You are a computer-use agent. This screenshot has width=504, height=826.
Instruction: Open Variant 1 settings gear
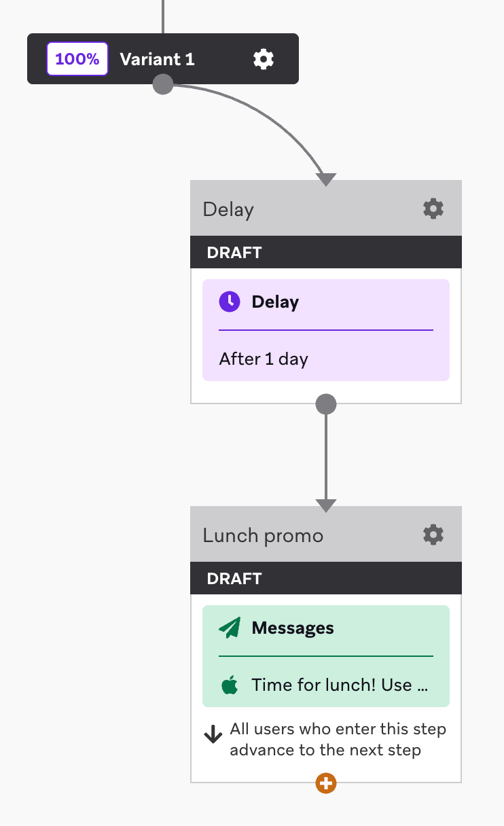(264, 59)
